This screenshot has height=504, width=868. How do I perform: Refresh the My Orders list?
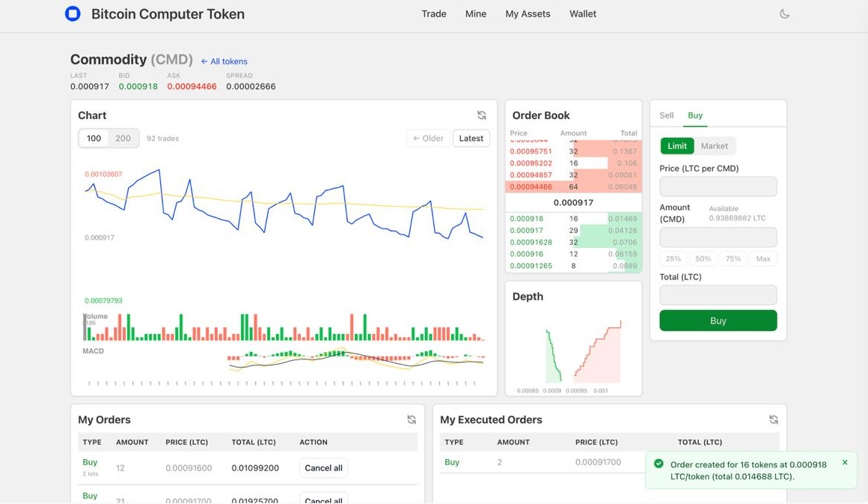[x=412, y=420]
